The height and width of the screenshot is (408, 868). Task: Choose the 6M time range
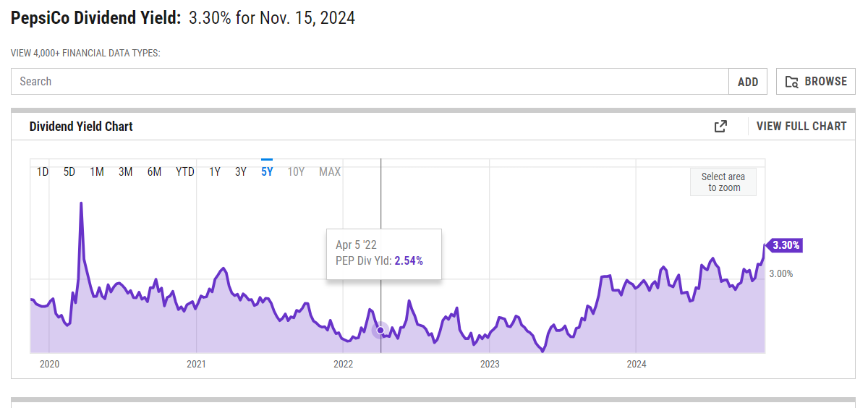tap(154, 171)
